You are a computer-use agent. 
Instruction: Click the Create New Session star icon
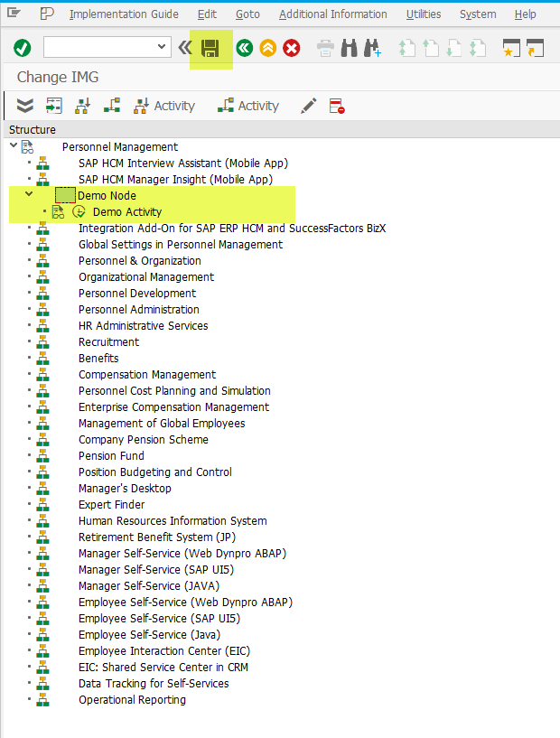[x=511, y=48]
